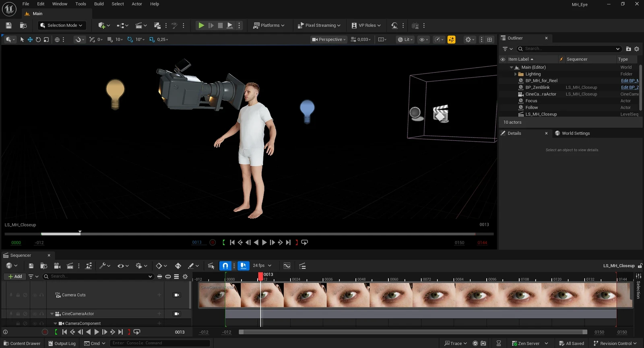Toggle Outliner visibility eye column header
The image size is (644, 348).
pos(503,59)
